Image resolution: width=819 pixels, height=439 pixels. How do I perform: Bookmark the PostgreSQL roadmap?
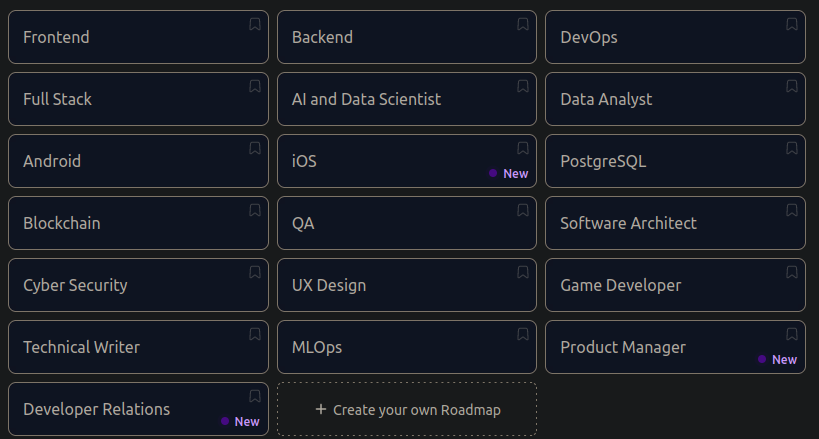tap(792, 149)
